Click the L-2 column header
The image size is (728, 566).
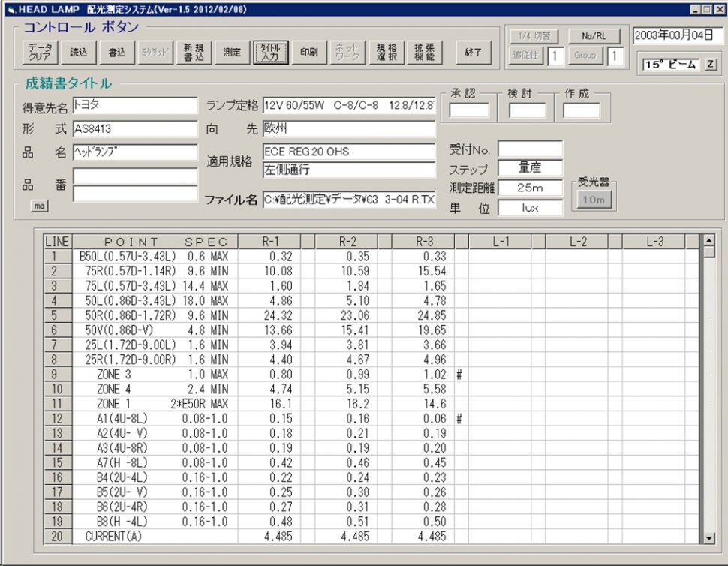tap(578, 242)
